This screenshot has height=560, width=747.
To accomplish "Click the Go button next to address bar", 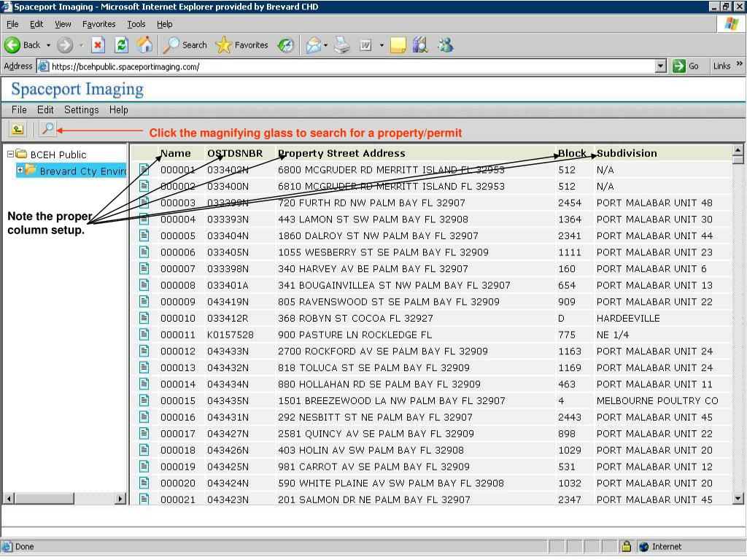I will (686, 66).
